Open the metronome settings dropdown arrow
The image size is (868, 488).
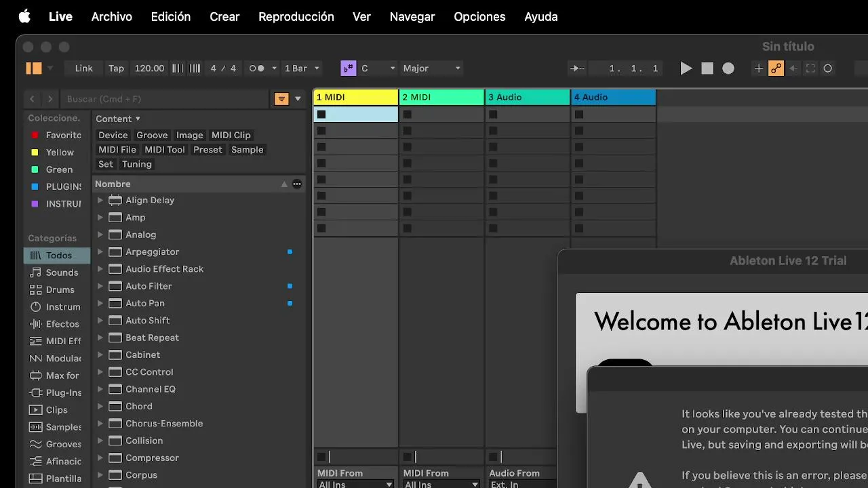point(274,68)
